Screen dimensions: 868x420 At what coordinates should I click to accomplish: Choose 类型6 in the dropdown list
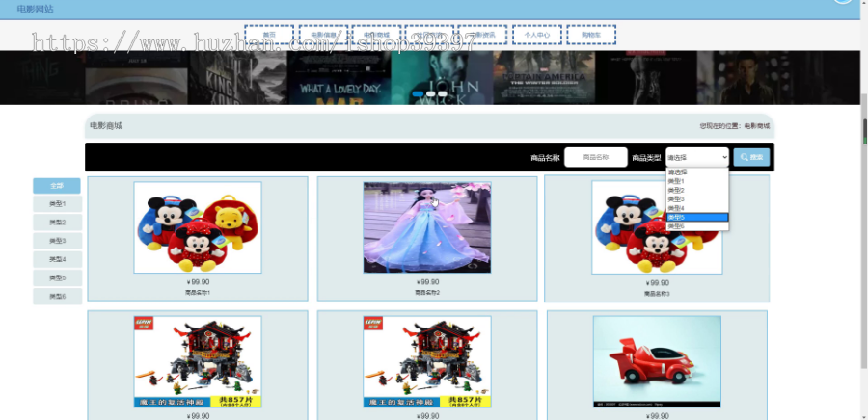(697, 226)
